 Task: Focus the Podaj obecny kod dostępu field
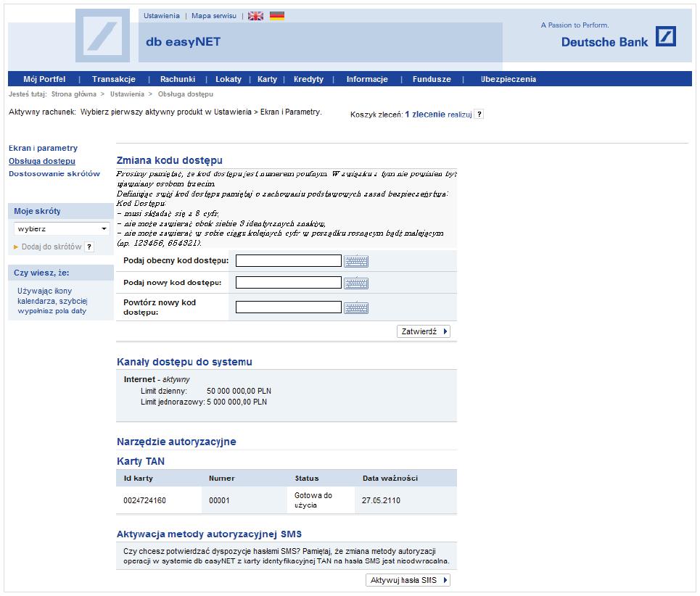pyautogui.click(x=289, y=260)
